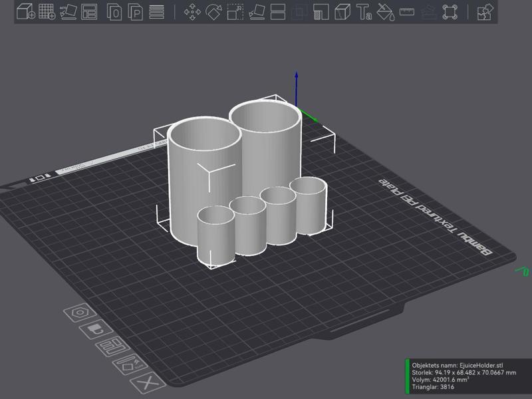
Task: Toggle the layer height lines icon
Action: tap(157, 11)
